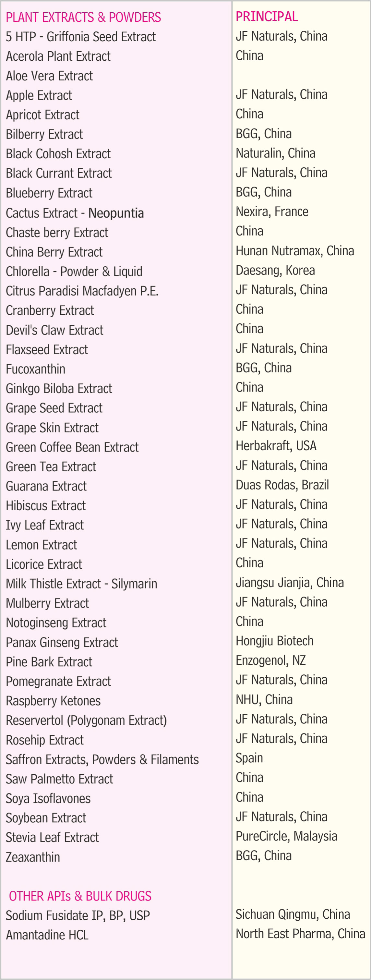Click Aloe Vera Extract entry

click(x=50, y=76)
